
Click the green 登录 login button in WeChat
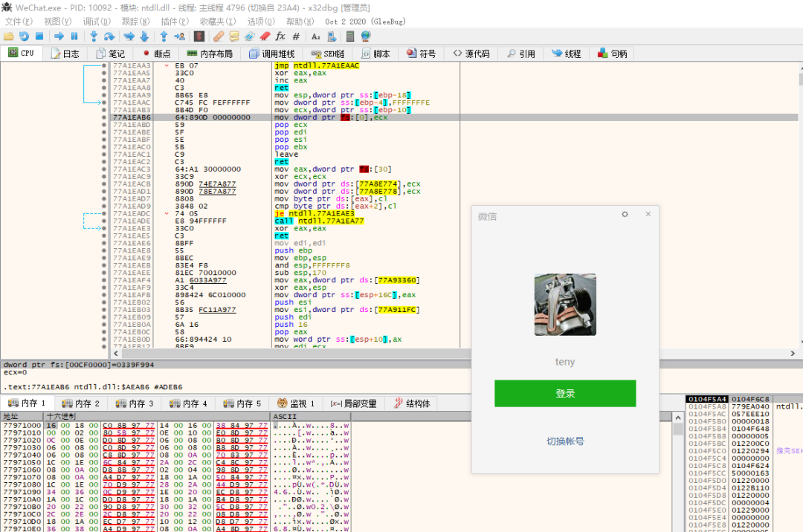click(x=565, y=393)
